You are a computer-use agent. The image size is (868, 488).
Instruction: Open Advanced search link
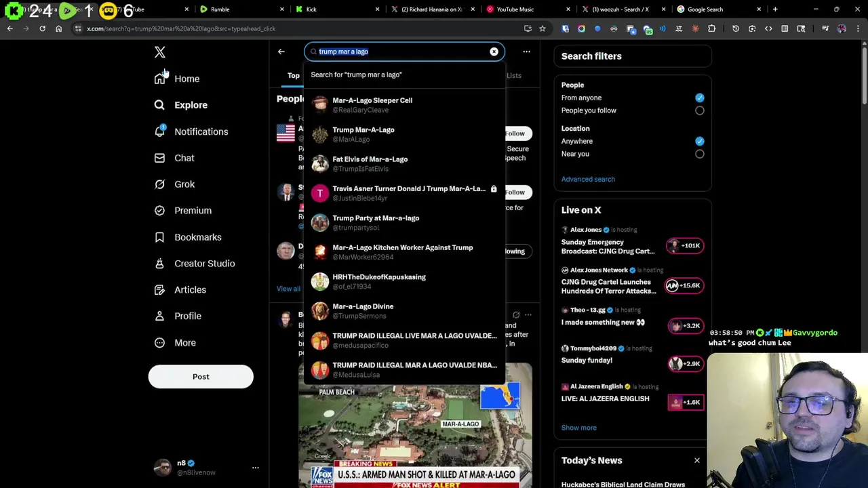pyautogui.click(x=588, y=180)
